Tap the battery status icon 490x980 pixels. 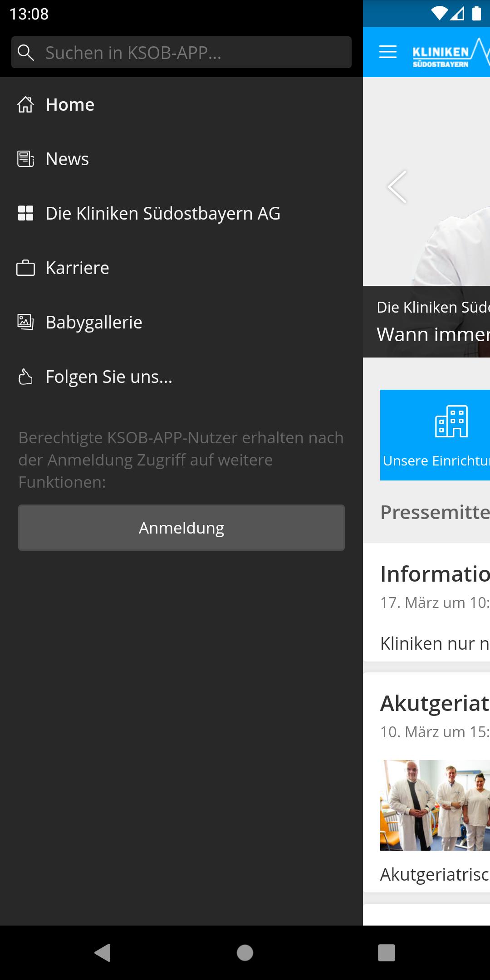[476, 14]
